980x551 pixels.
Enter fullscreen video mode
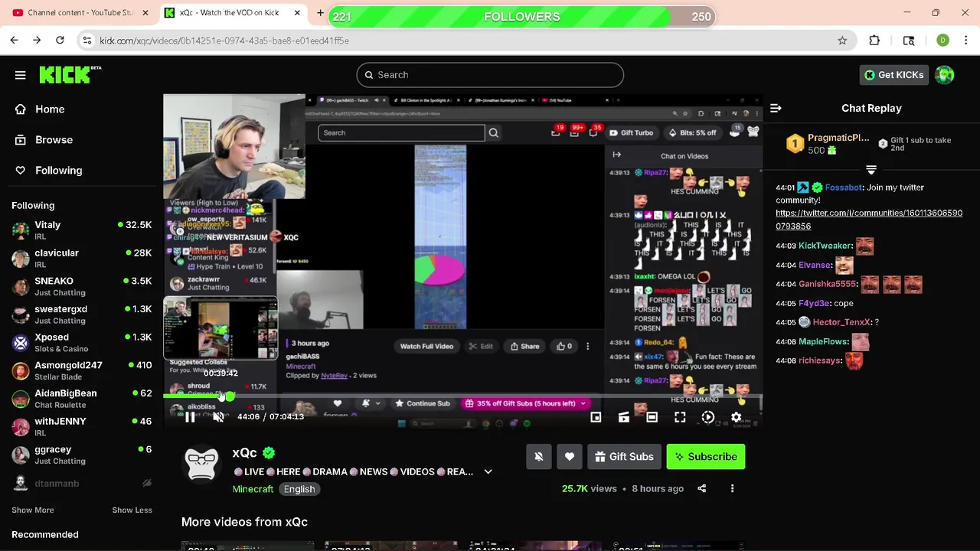point(680,417)
